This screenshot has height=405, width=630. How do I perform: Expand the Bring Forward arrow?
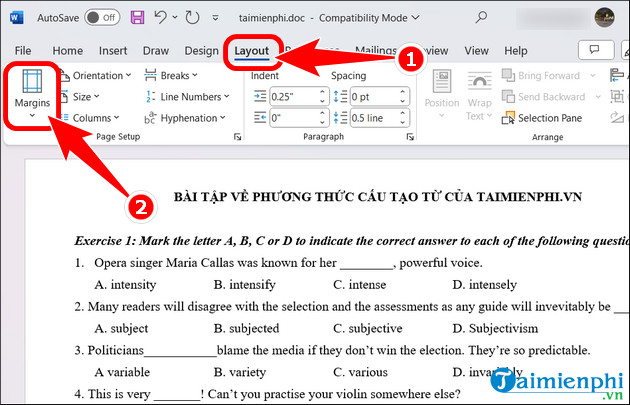pyautogui.click(x=593, y=76)
